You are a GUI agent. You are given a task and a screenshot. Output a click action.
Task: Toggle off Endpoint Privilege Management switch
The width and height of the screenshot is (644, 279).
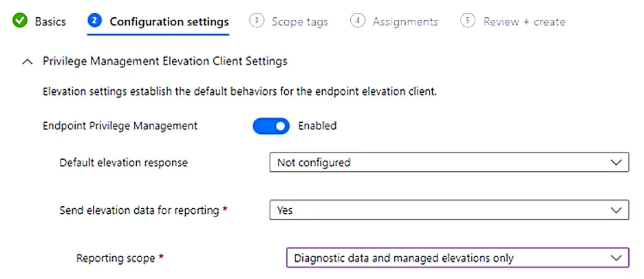271,126
